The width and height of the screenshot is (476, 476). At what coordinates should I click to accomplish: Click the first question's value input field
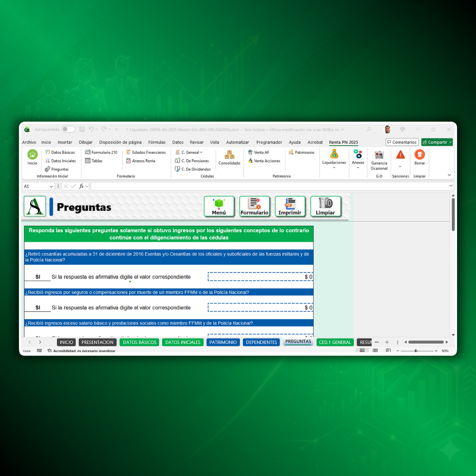(x=260, y=277)
